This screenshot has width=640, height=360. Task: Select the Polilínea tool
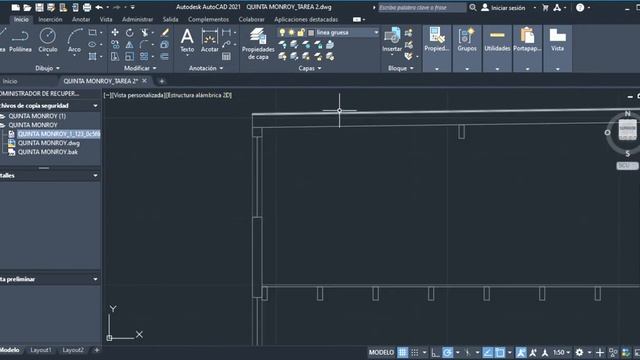[20, 40]
